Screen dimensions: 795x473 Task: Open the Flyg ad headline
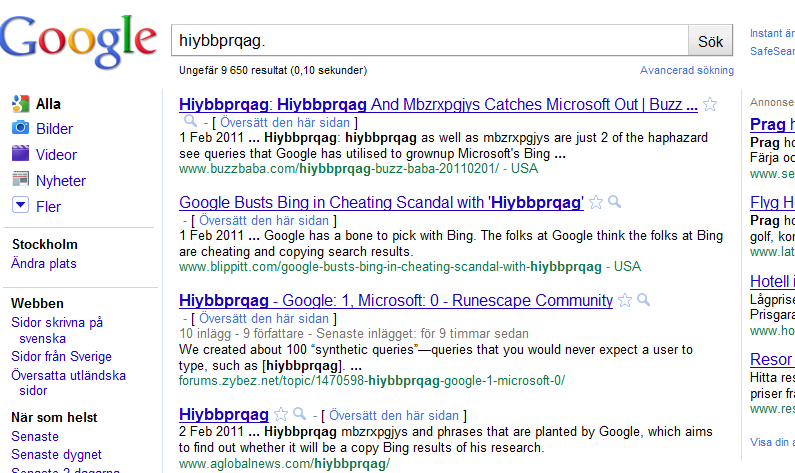[772, 202]
